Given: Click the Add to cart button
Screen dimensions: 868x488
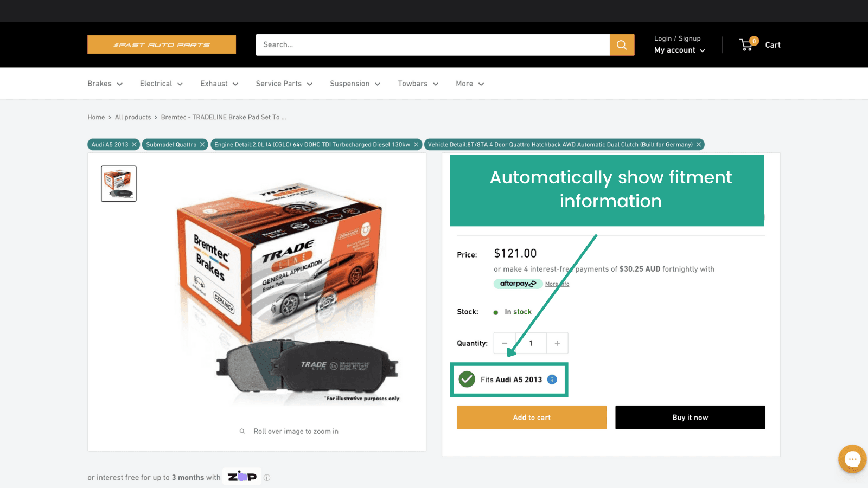Looking at the screenshot, I should (x=532, y=418).
